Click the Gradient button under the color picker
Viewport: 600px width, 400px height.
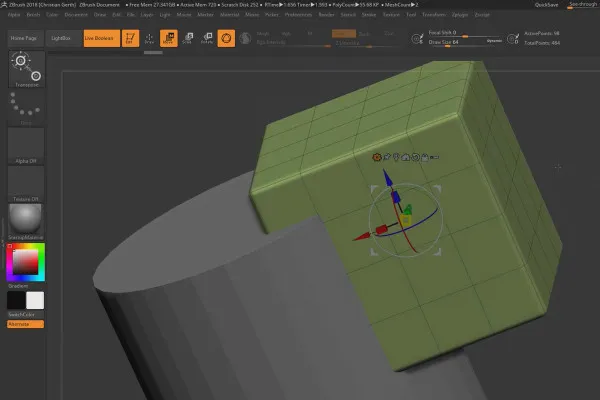[x=25, y=286]
